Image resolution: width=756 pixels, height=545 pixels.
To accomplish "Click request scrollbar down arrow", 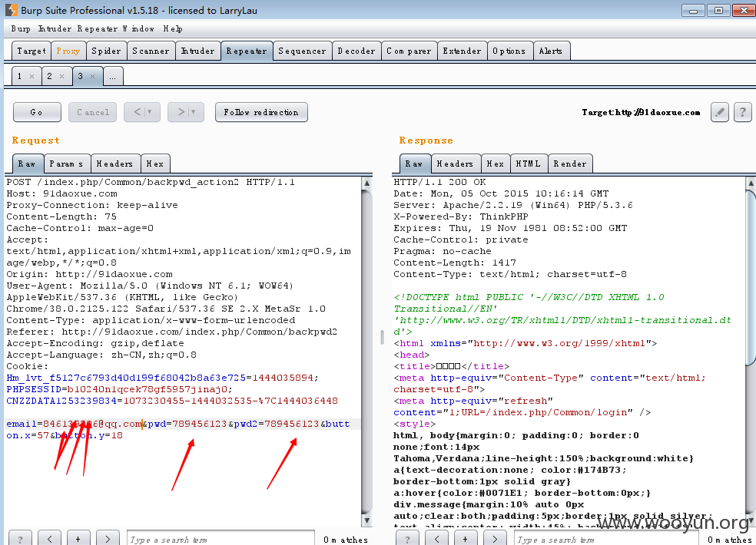I will click(x=367, y=520).
